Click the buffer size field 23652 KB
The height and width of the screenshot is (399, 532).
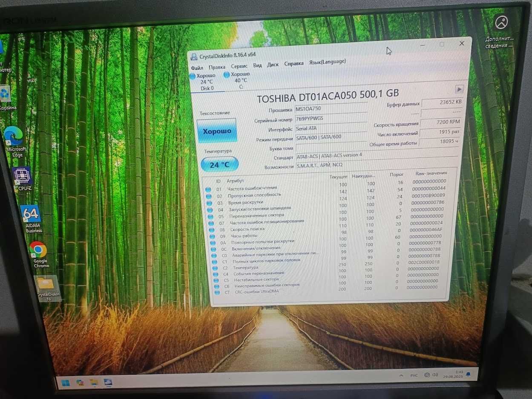(442, 103)
